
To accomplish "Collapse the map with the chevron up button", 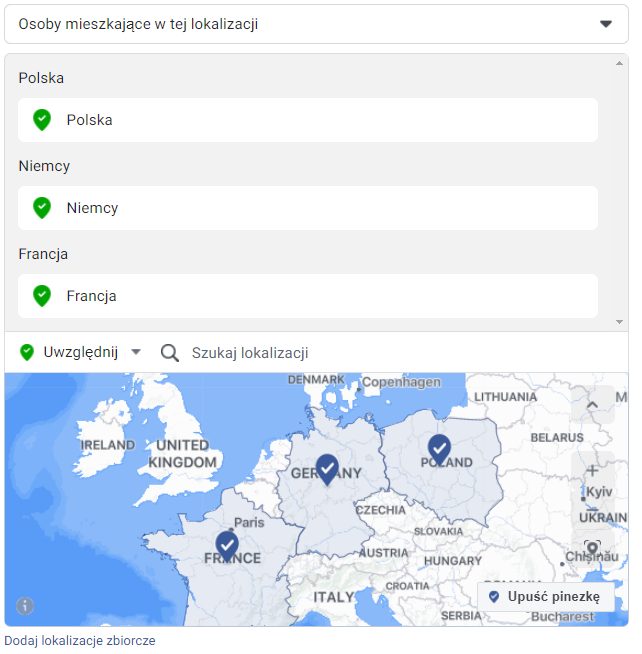I will 592,405.
